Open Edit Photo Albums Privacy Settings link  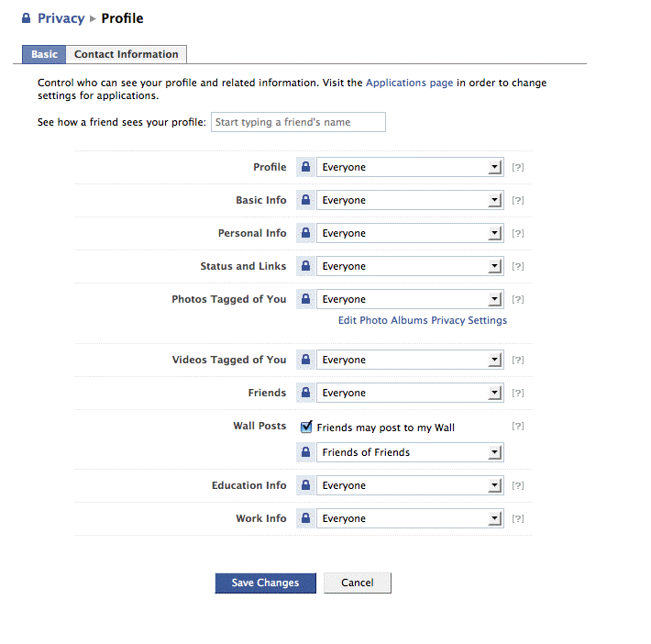coord(422,321)
